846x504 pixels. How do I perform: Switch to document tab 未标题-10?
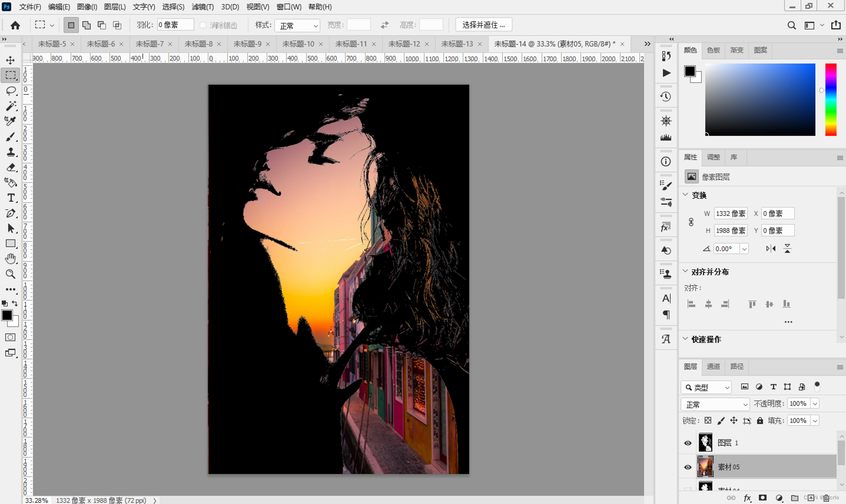(298, 44)
